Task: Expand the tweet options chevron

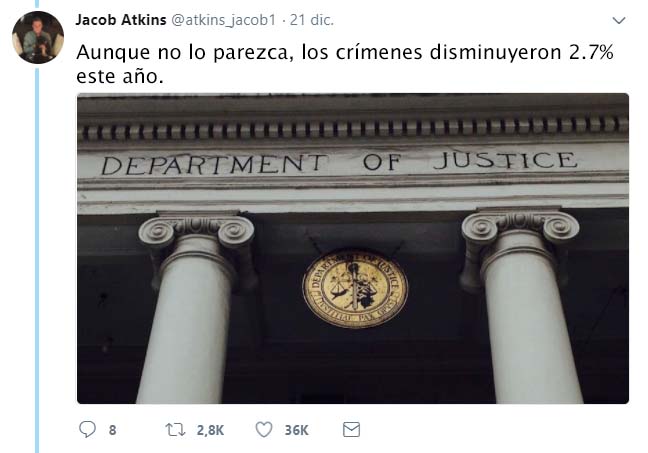Action: click(618, 20)
